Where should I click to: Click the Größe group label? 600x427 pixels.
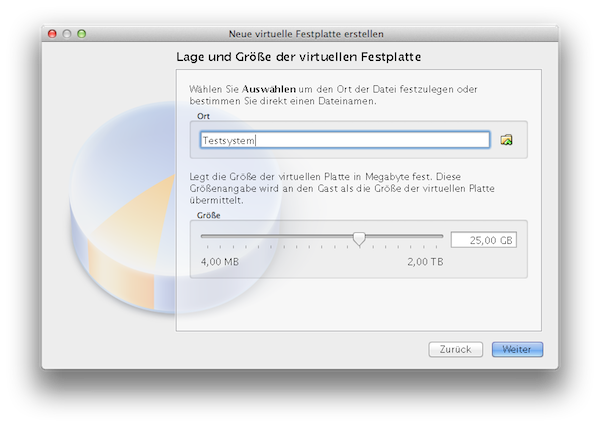(209, 215)
